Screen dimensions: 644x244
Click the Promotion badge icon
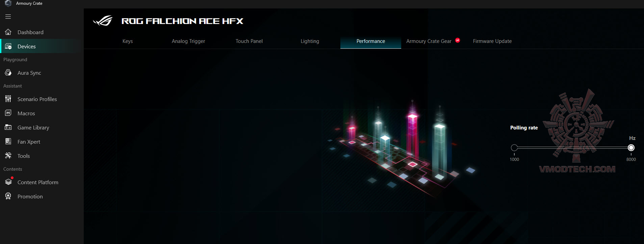tap(8, 196)
